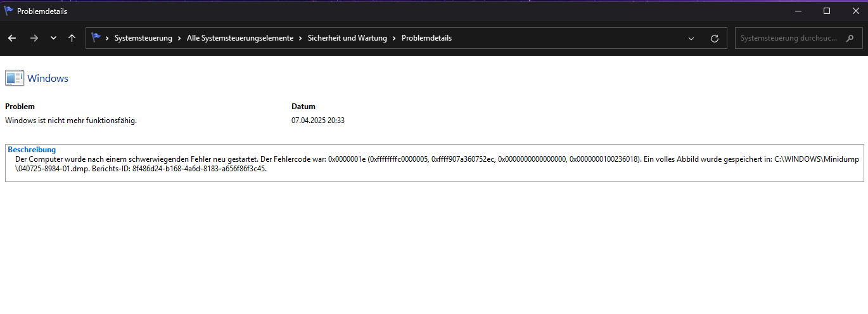Select the date '07.04.2025 20:33'
This screenshot has width=868, height=314.
pos(318,120)
